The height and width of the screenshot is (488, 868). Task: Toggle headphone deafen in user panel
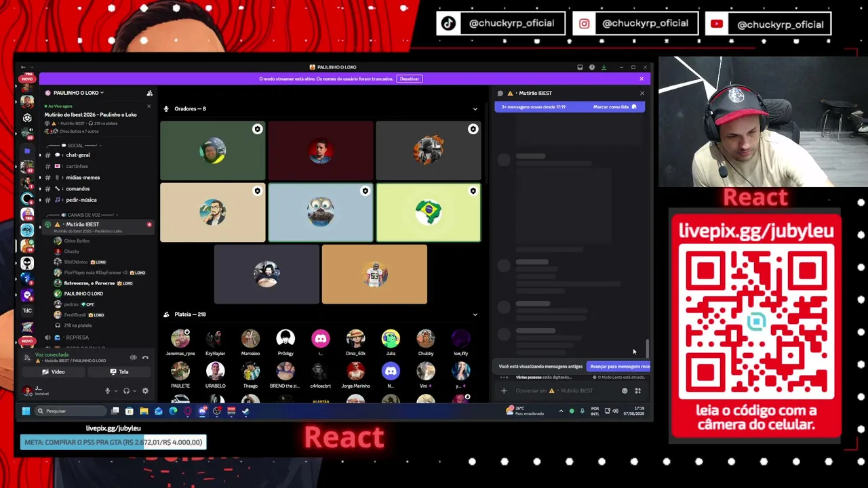click(x=126, y=391)
